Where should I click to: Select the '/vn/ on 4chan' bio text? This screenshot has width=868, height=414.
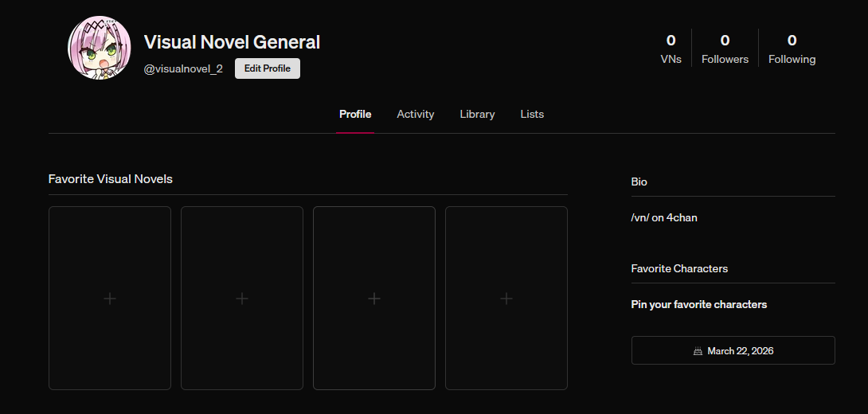point(663,217)
